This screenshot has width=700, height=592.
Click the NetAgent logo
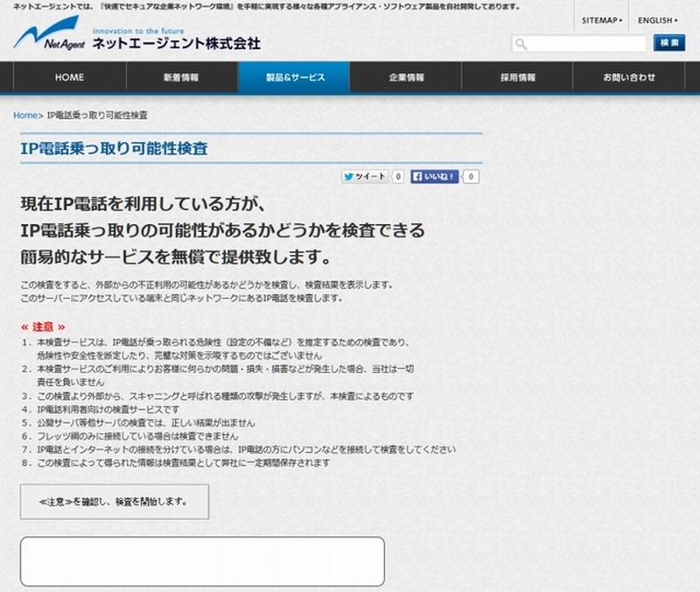click(48, 37)
